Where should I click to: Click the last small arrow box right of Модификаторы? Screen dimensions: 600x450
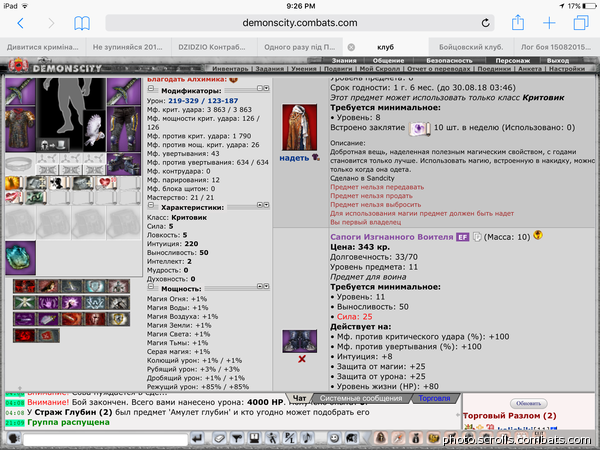pos(266,88)
